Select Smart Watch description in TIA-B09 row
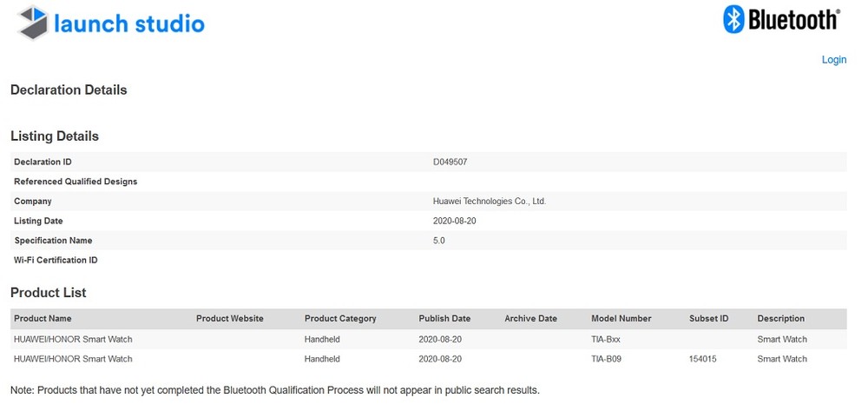The height and width of the screenshot is (411, 868). pyautogui.click(x=782, y=359)
